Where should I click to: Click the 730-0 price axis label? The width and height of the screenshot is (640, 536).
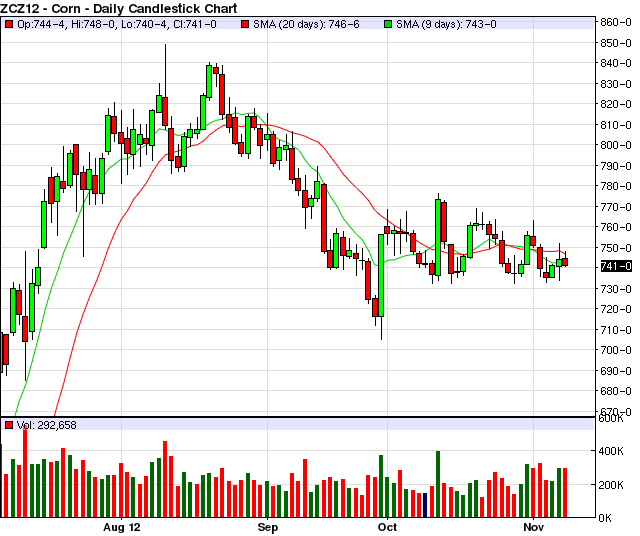(x=616, y=289)
